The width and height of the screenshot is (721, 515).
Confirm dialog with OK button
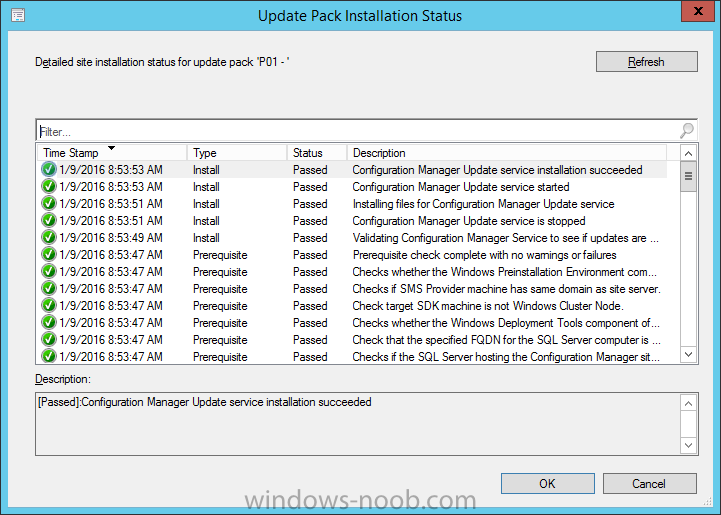tap(548, 484)
